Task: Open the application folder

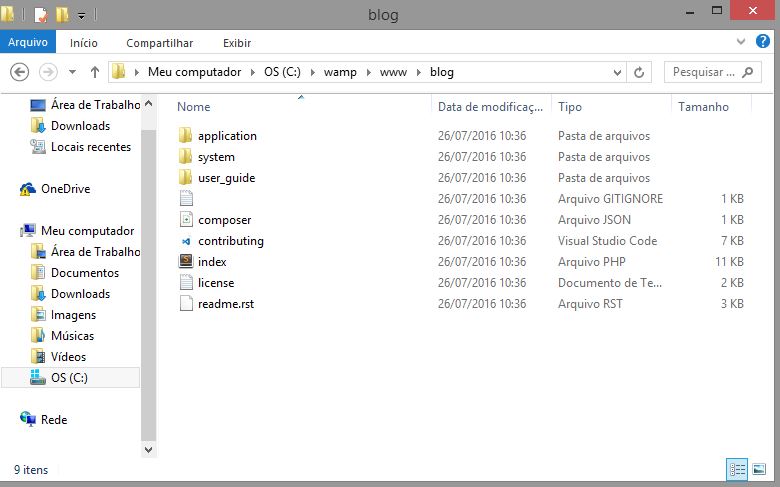Action: click(227, 136)
